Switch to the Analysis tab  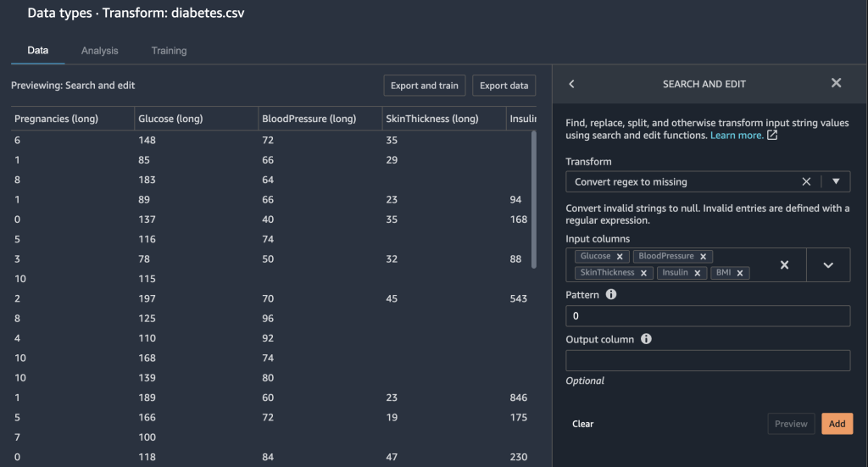100,51
